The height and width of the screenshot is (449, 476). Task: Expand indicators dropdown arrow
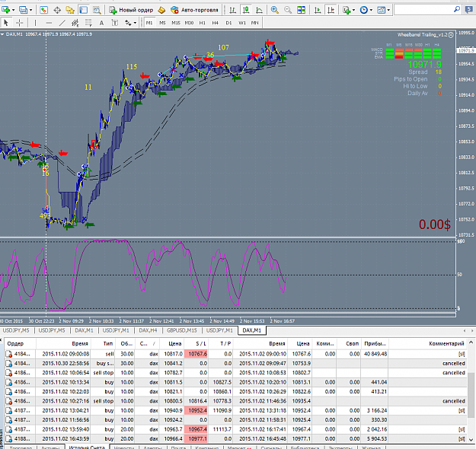(353, 10)
